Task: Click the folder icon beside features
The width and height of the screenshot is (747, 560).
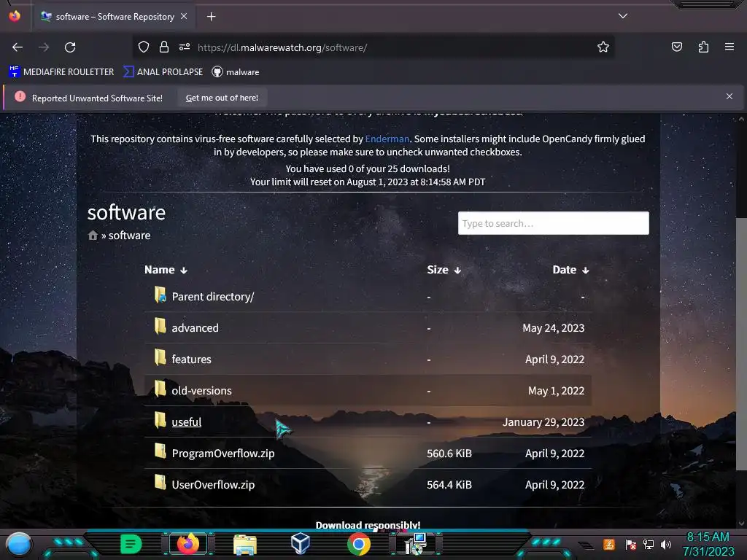Action: tap(160, 357)
